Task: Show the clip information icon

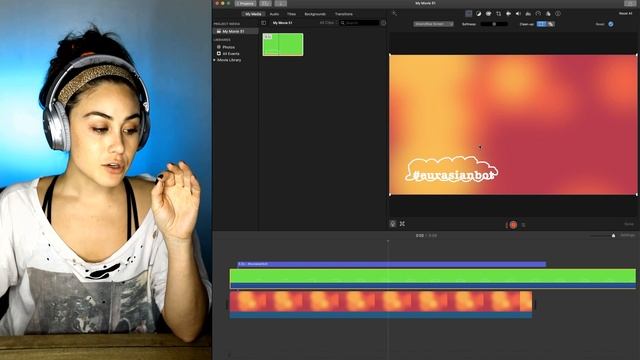Action: click(x=558, y=13)
